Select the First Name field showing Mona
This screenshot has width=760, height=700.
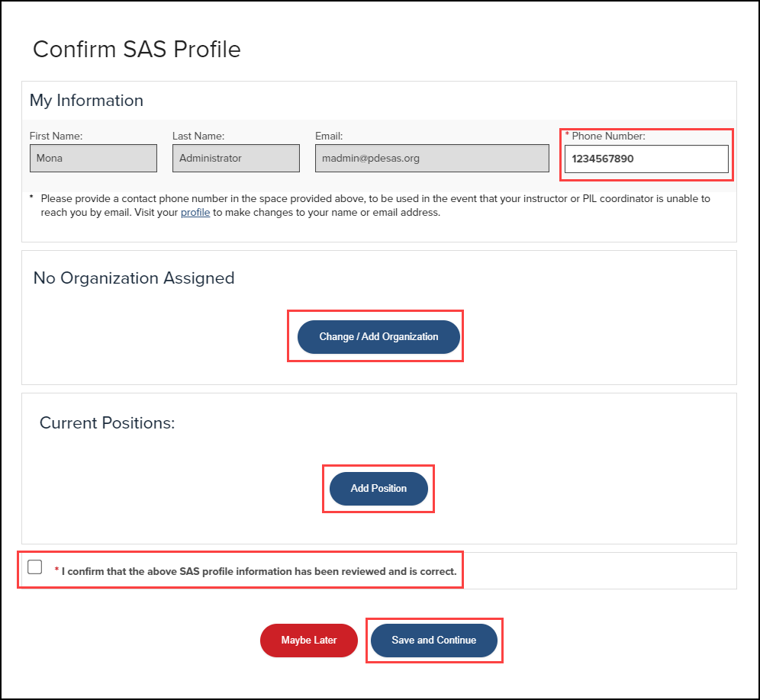coord(92,158)
